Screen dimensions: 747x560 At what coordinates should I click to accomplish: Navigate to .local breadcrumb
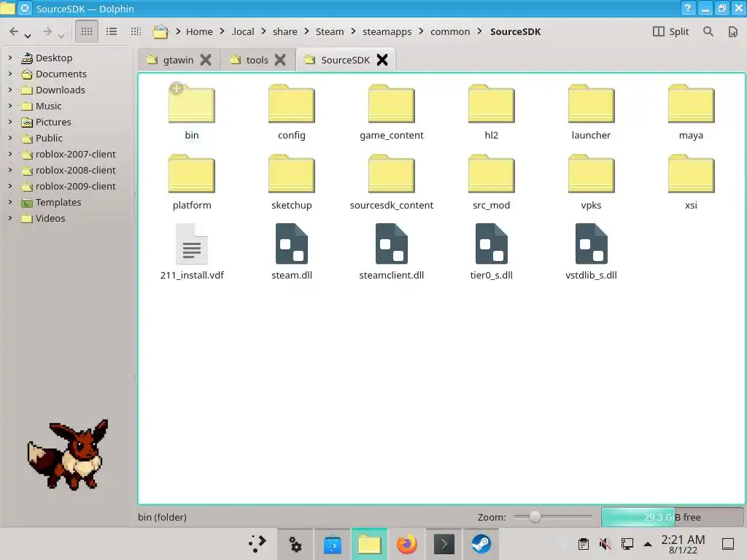pos(242,31)
